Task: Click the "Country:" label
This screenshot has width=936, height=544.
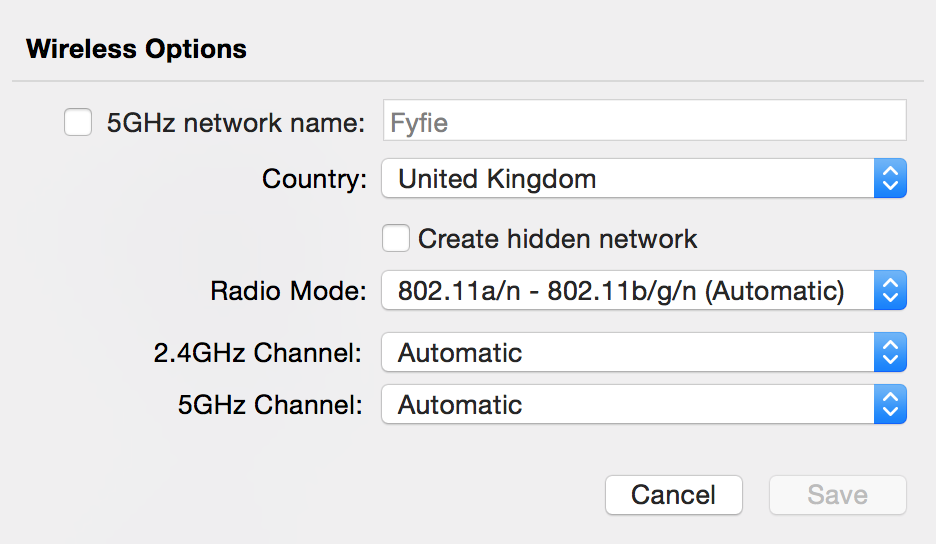Action: tap(314, 179)
